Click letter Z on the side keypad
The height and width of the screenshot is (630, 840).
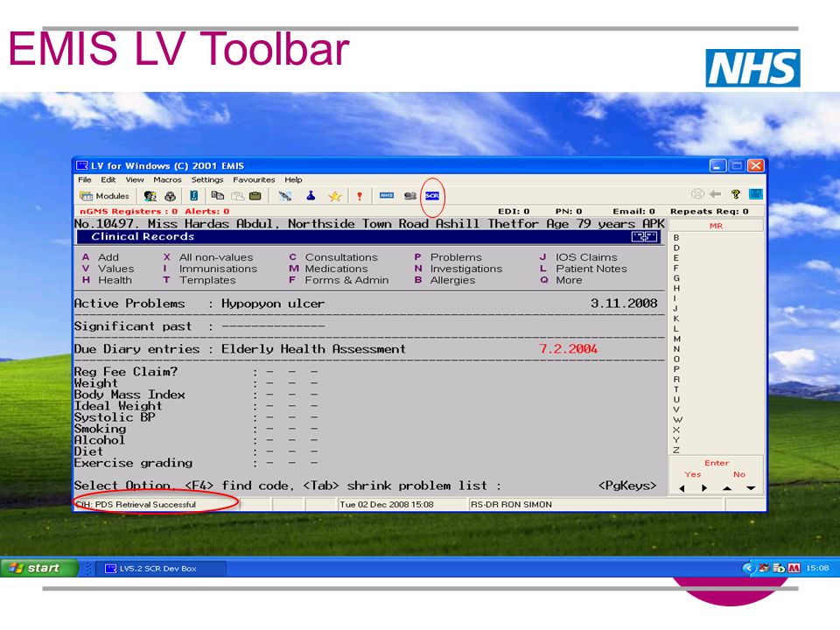coord(676,451)
